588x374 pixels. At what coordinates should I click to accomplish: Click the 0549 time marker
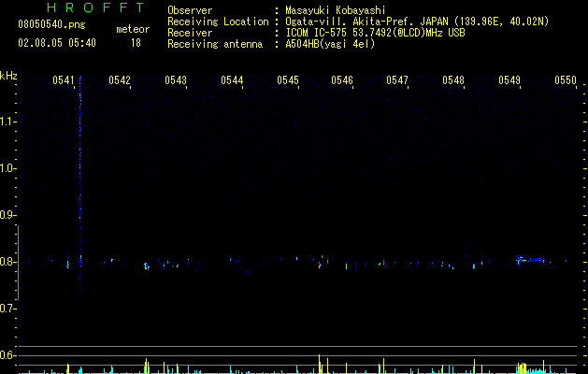[x=509, y=80]
